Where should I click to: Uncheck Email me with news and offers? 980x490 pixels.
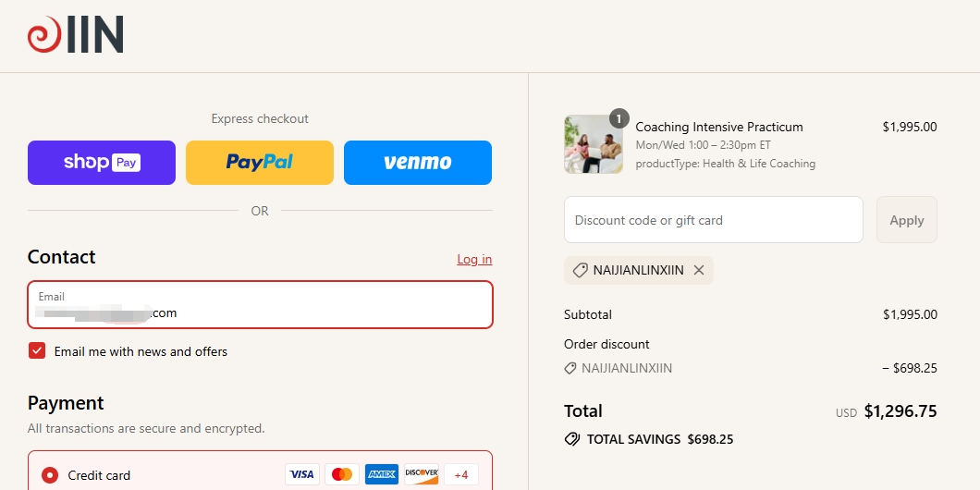click(37, 351)
